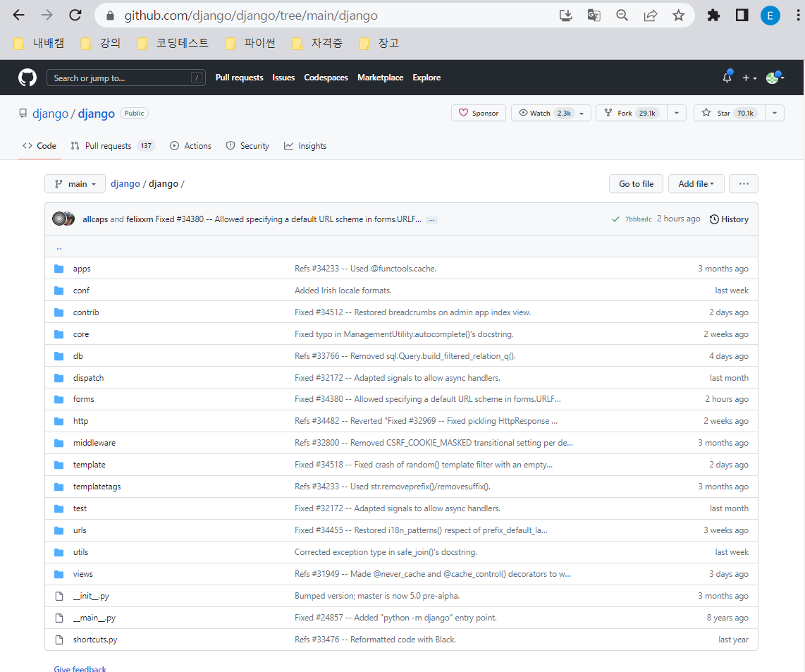Image resolution: width=805 pixels, height=672 pixels.
Task: Click the zoom magnifier icon in the address bar
Action: [622, 16]
